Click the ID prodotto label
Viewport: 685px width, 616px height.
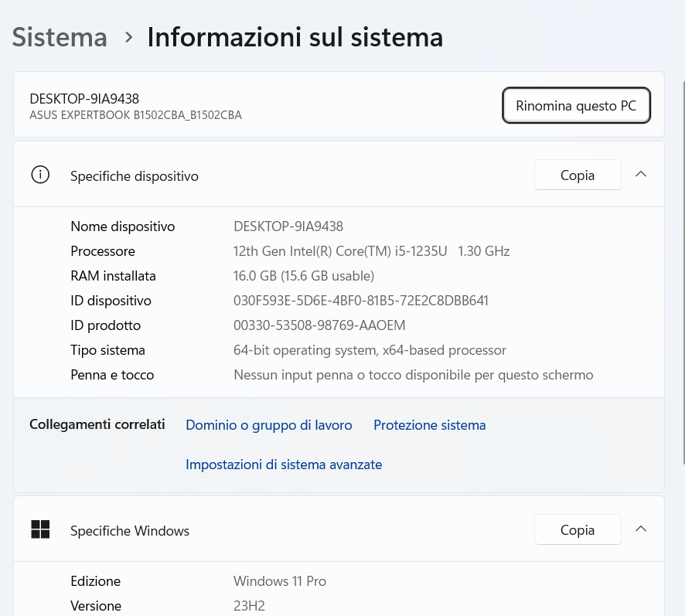tap(106, 325)
